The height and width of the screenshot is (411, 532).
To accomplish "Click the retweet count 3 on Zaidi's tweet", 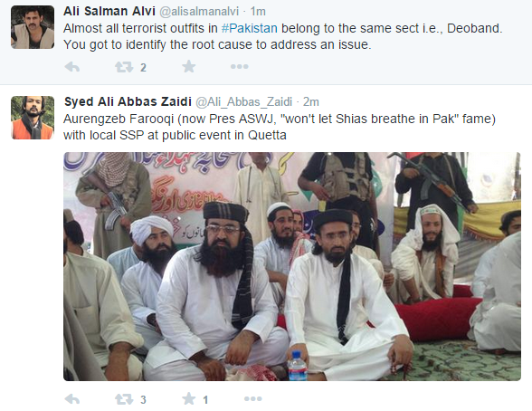I will [x=143, y=400].
